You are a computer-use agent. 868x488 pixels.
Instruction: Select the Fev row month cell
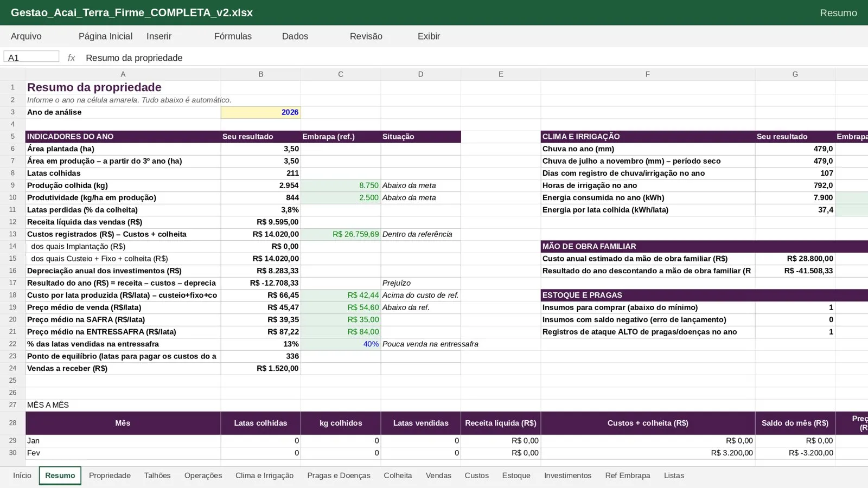pos(123,453)
